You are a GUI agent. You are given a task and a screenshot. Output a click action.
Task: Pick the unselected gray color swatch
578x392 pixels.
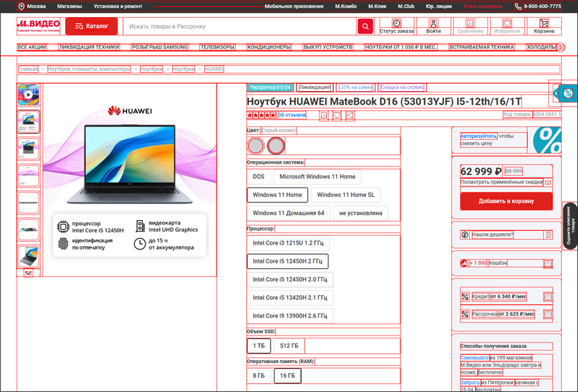(256, 146)
